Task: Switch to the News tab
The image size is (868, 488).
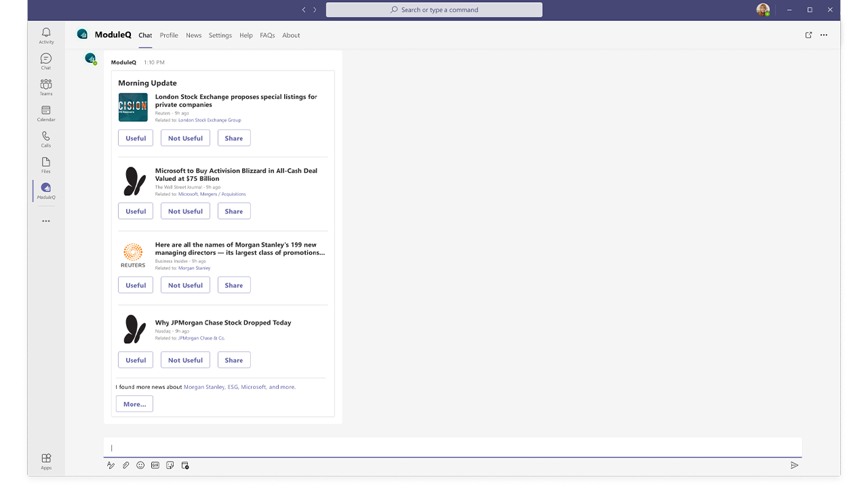Action: pyautogui.click(x=194, y=35)
